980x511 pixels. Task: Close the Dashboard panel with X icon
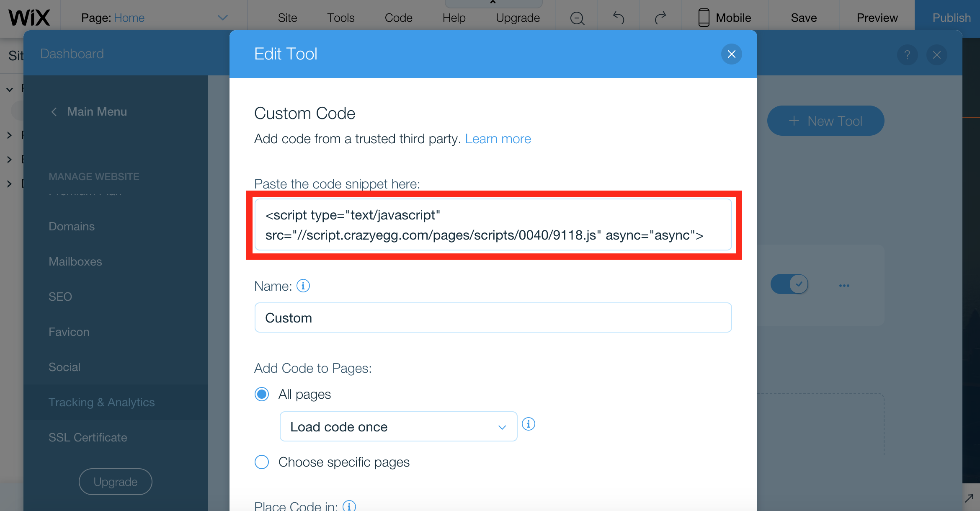[x=937, y=55]
